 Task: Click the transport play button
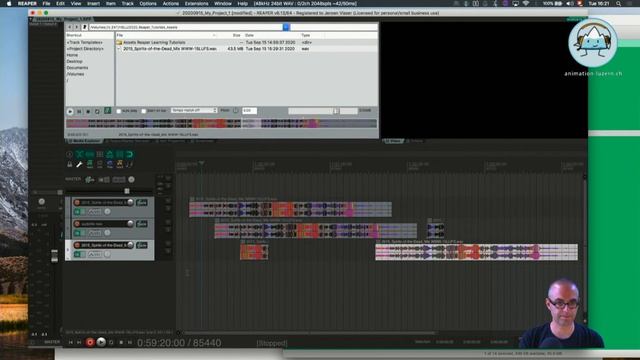[101, 342]
